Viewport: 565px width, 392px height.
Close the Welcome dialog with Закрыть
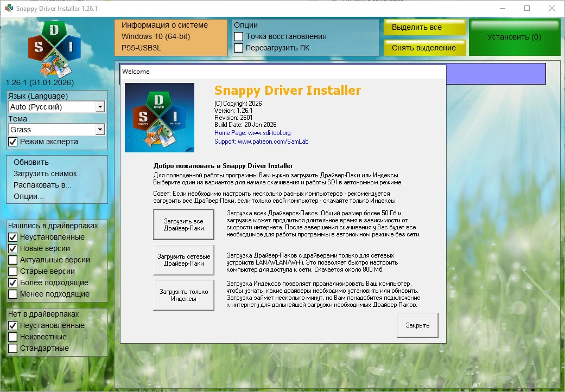point(417,325)
